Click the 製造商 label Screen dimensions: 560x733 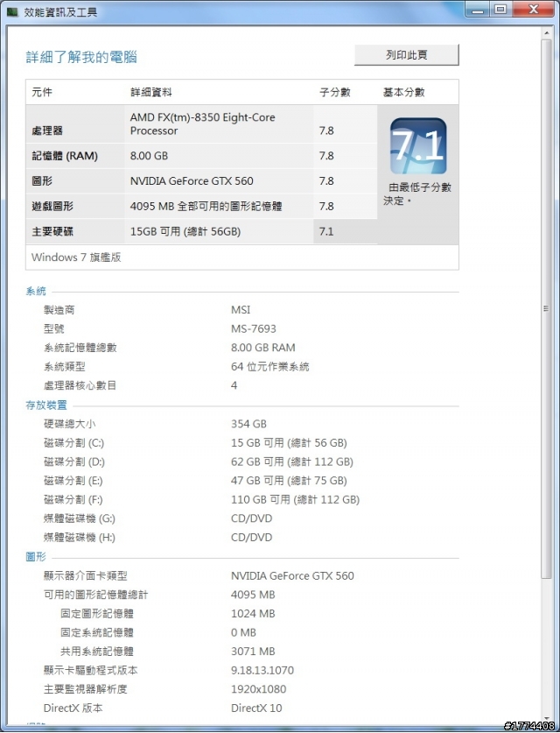point(59,310)
